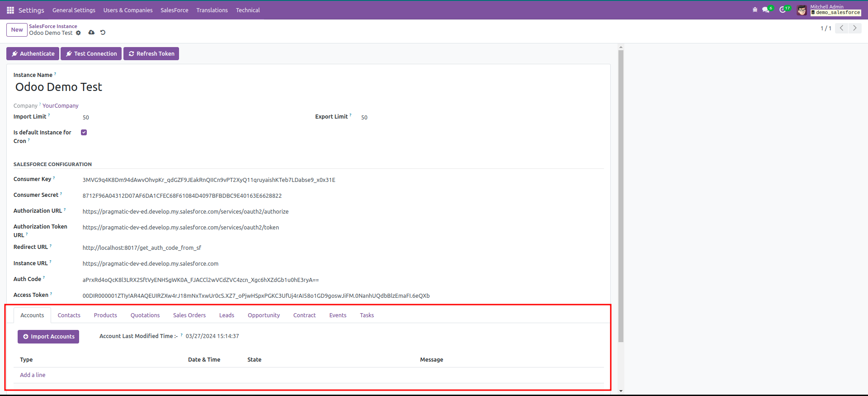
Task: Click help tooltip beside Consumer Secret
Action: 61,193
